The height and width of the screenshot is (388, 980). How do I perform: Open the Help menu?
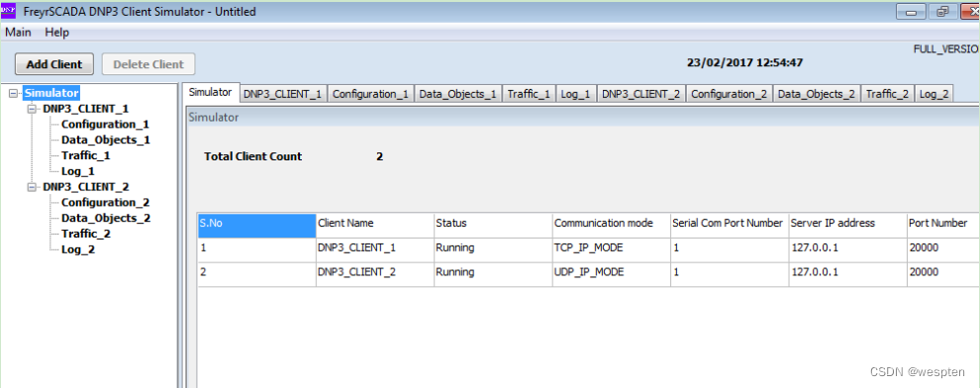click(x=56, y=33)
